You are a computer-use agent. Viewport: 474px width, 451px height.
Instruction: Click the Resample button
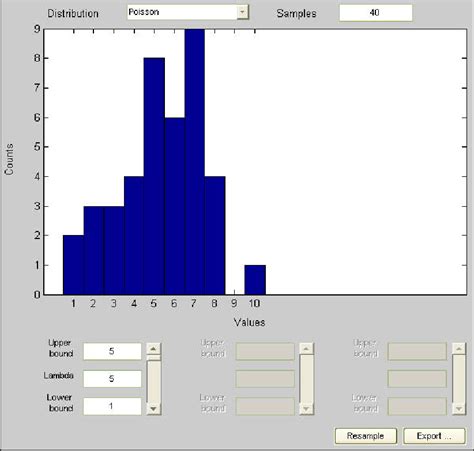pos(366,436)
